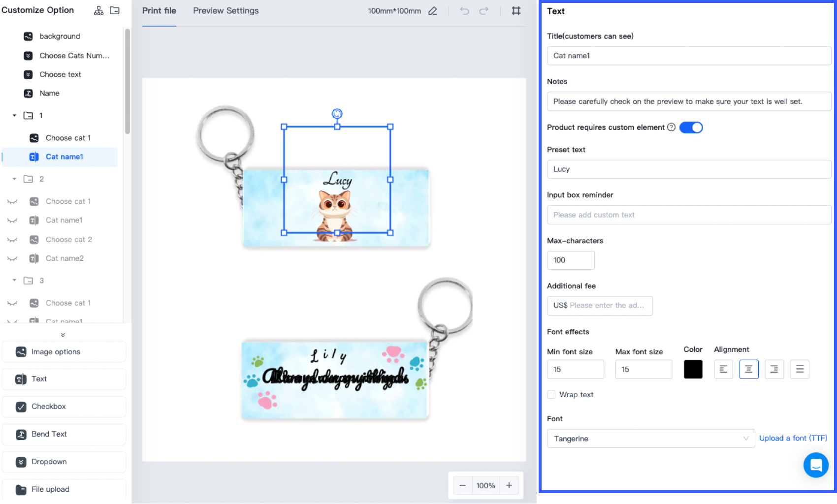
Task: Click the Additional fee US$ field
Action: click(x=600, y=306)
